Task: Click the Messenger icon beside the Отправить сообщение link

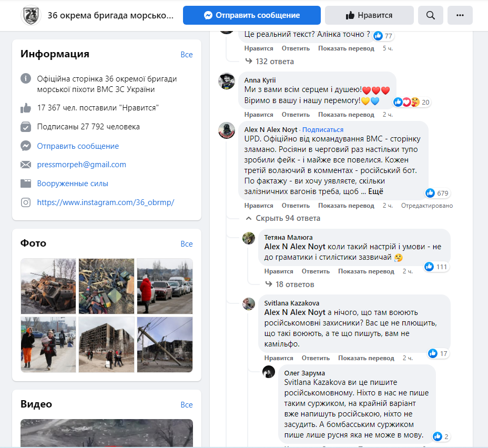Action: pos(26,146)
